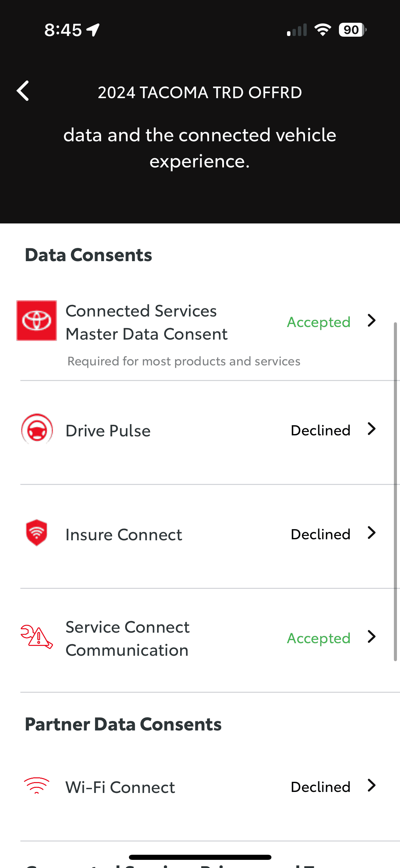The width and height of the screenshot is (400, 868).
Task: Expand Connected Services Master Data Consent chevron
Action: [372, 321]
